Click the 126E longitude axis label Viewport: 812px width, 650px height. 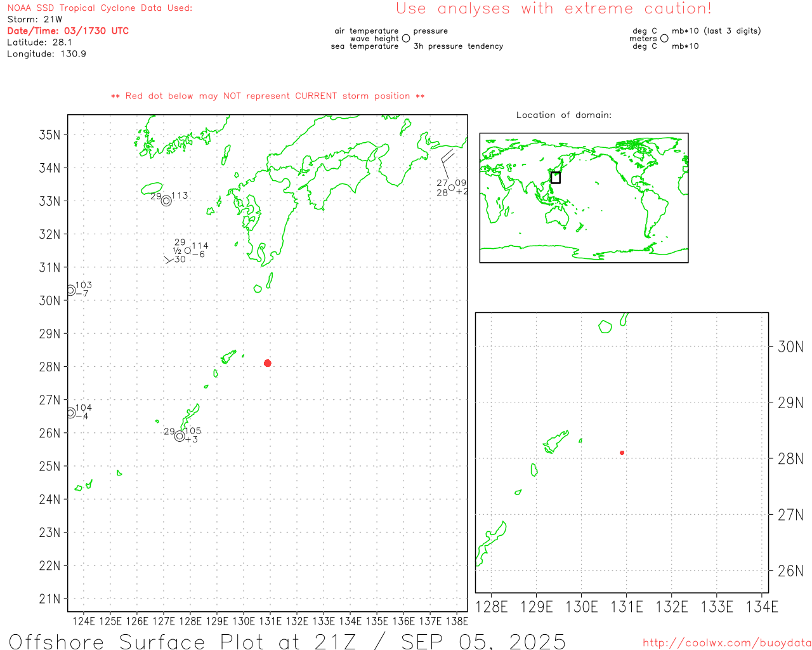[x=137, y=621]
